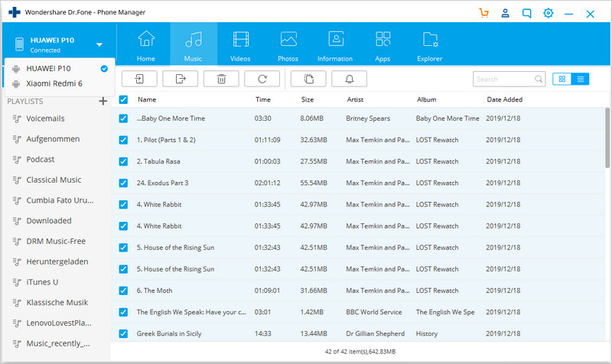Add a new playlist with plus icon
The height and width of the screenshot is (364, 612).
coord(103,102)
